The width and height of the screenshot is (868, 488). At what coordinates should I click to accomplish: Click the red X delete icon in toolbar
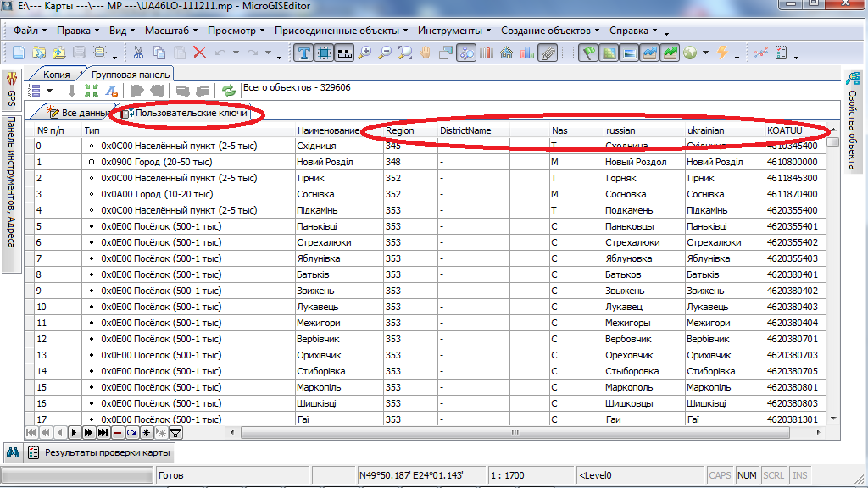pos(200,53)
